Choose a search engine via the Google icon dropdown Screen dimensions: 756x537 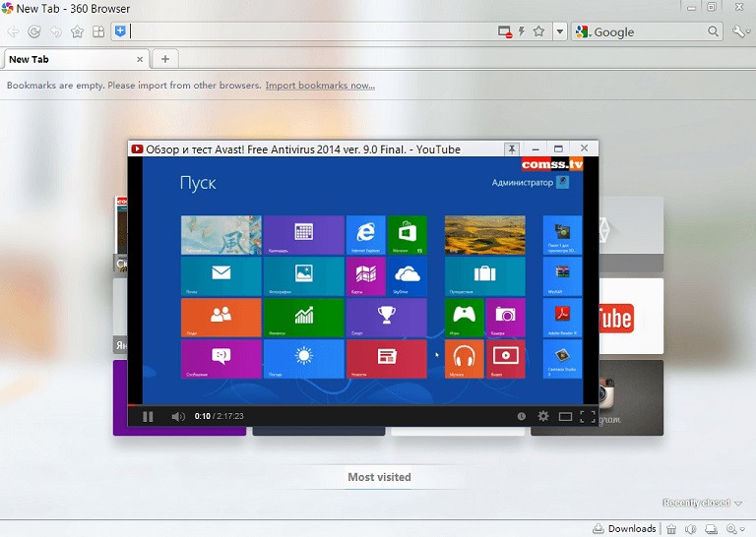pos(584,31)
